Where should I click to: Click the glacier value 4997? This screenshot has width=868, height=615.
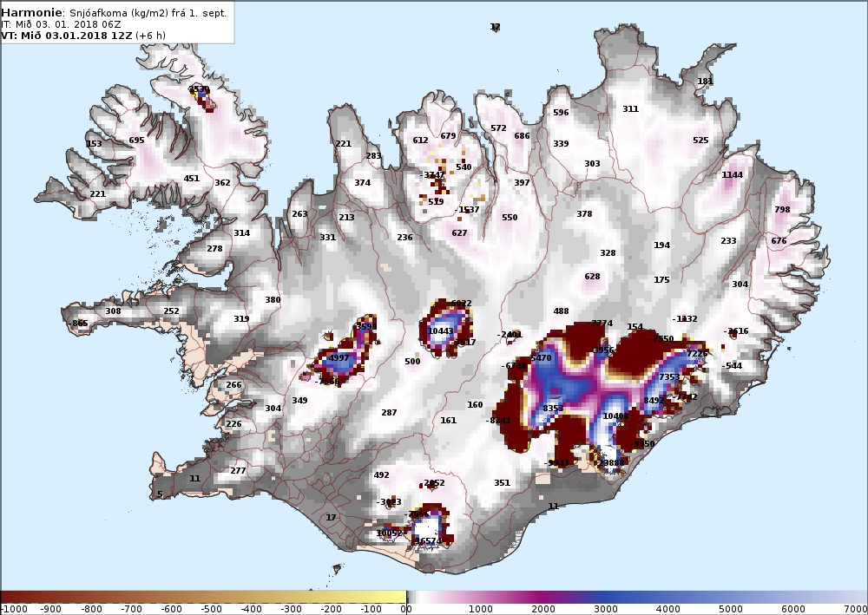click(339, 357)
